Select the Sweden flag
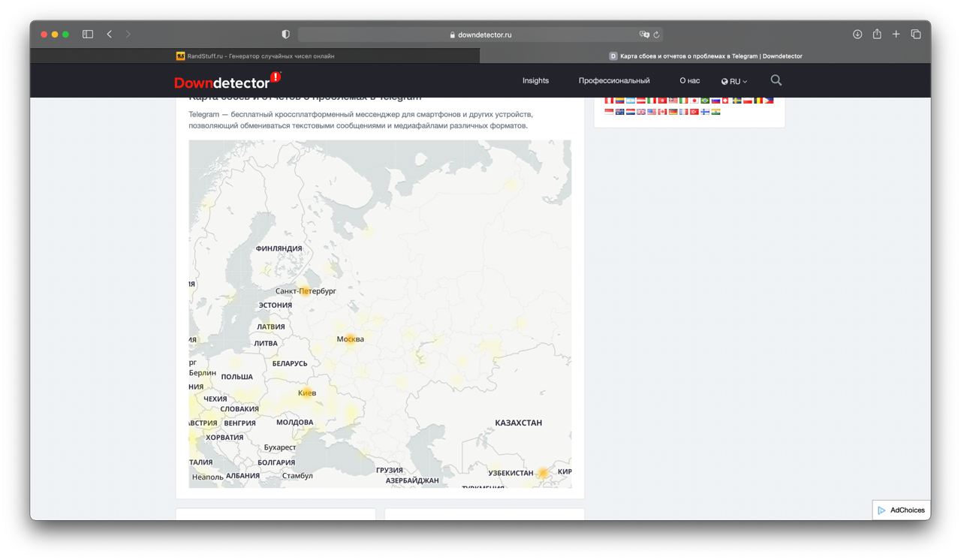Image resolution: width=961 pixels, height=560 pixels. [737, 101]
